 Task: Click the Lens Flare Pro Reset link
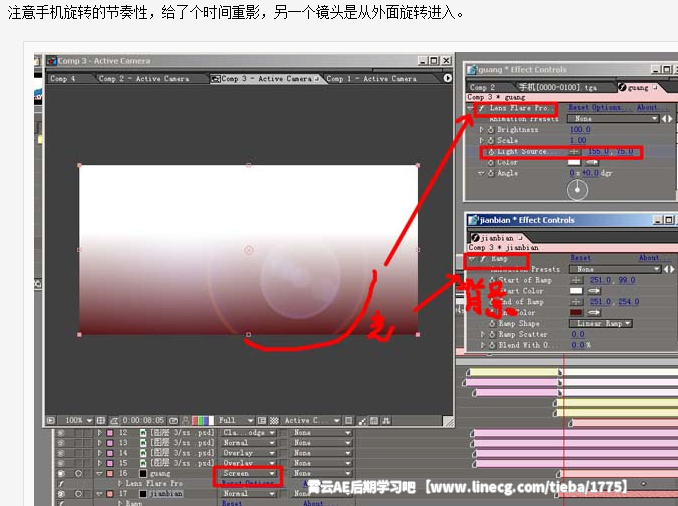pos(578,107)
